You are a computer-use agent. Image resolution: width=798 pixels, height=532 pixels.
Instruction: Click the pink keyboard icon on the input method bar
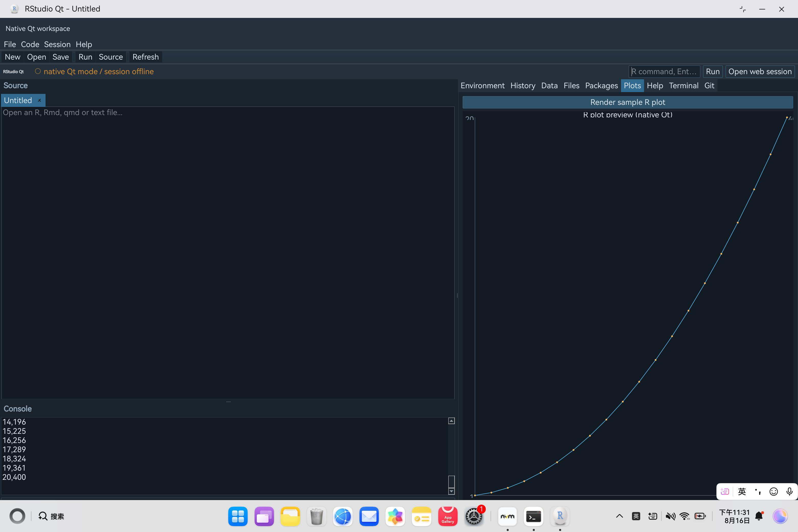tap(725, 492)
